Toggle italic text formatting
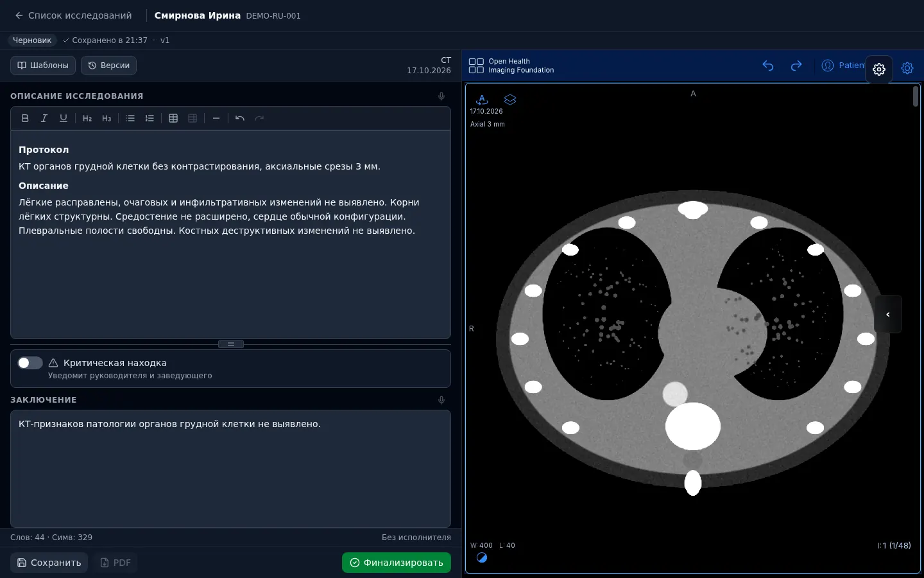This screenshot has width=924, height=578. (44, 118)
